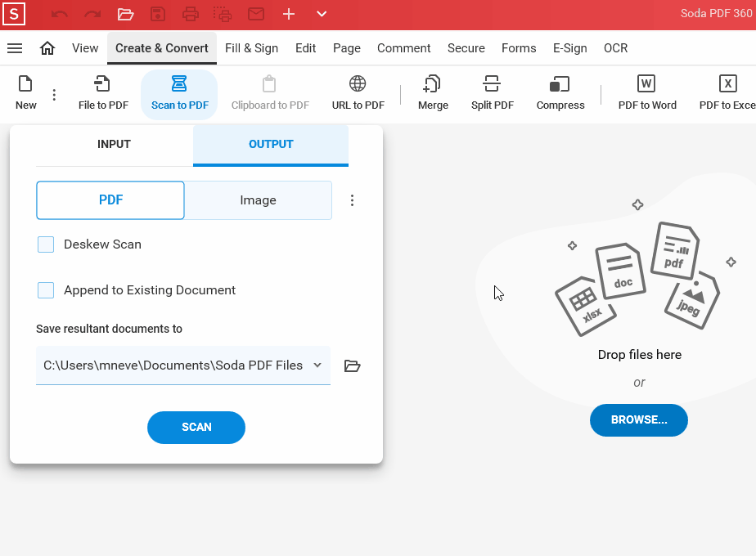Click Clipboard to PDF tool
Viewport: 756px width, 556px height.
tap(270, 93)
